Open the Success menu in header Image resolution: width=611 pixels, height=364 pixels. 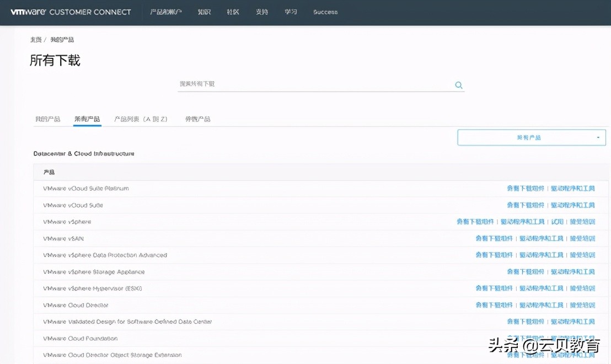tap(325, 12)
